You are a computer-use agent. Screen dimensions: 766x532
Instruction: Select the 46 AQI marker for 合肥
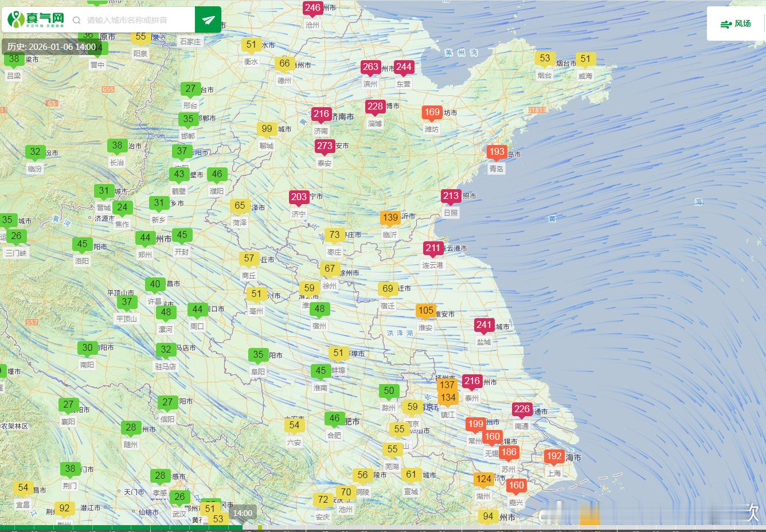pos(334,418)
